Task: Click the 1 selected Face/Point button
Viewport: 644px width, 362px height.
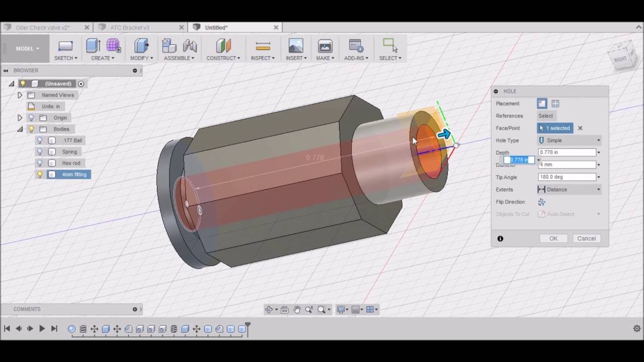Action: (555, 128)
